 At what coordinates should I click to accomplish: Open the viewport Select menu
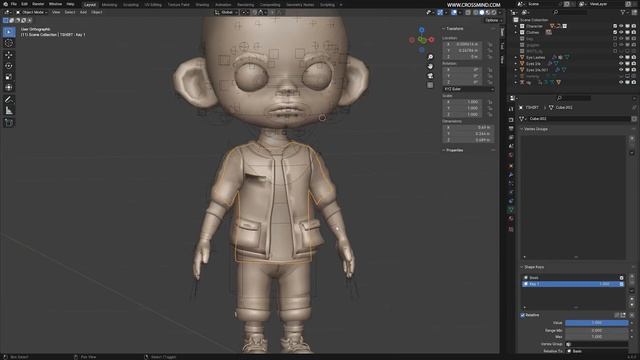point(70,12)
